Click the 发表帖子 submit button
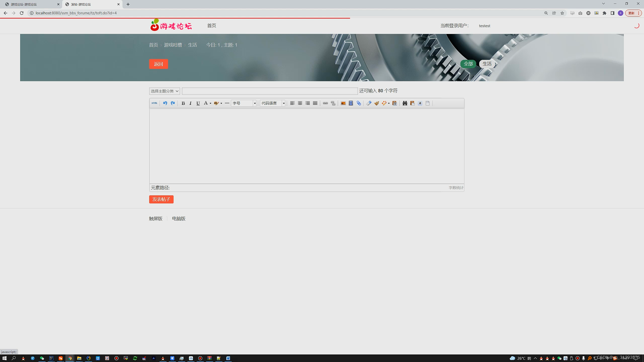The image size is (644, 362). (161, 199)
